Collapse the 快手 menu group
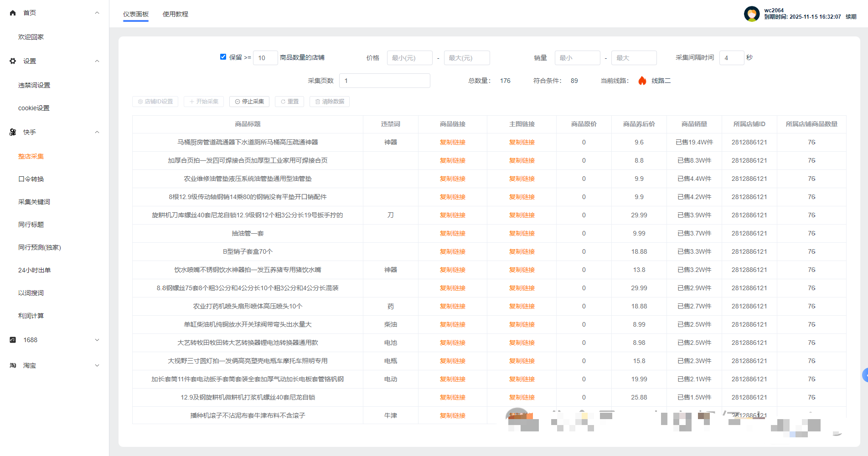 pyautogui.click(x=97, y=132)
